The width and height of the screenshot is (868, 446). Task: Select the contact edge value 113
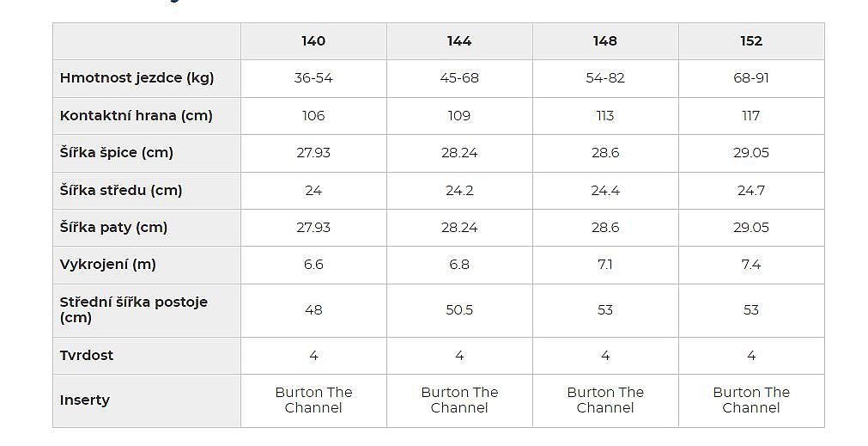pos(605,115)
